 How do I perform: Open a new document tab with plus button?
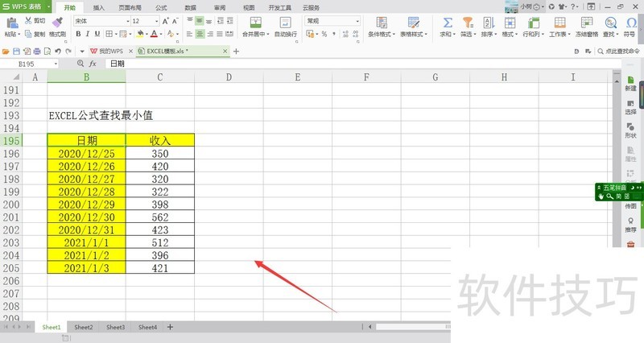[x=236, y=52]
